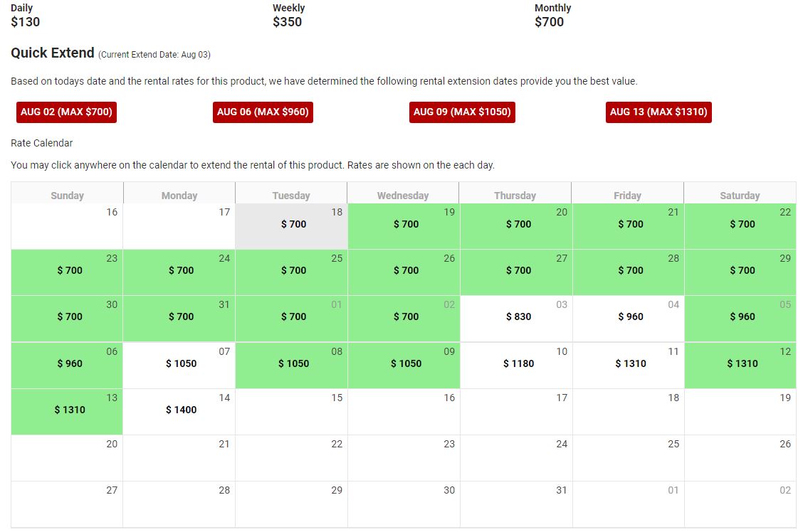Extend rental to Friday August 11th at $1310
This screenshot has width=803, height=532.
pyautogui.click(x=626, y=364)
